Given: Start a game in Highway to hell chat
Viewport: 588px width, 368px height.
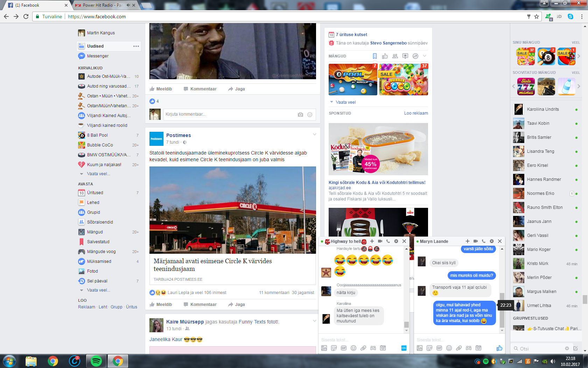Looking at the screenshot, I should coord(373,348).
